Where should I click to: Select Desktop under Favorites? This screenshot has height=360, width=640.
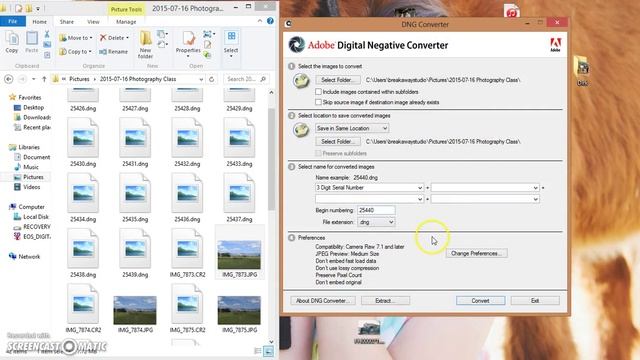tap(29, 107)
